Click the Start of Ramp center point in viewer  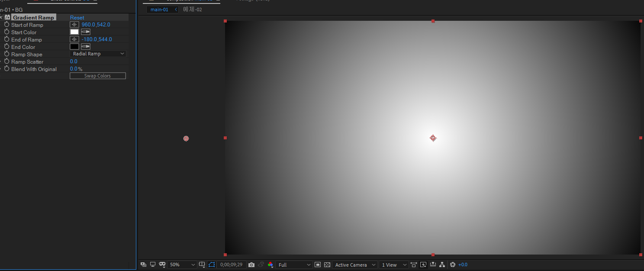point(433,138)
